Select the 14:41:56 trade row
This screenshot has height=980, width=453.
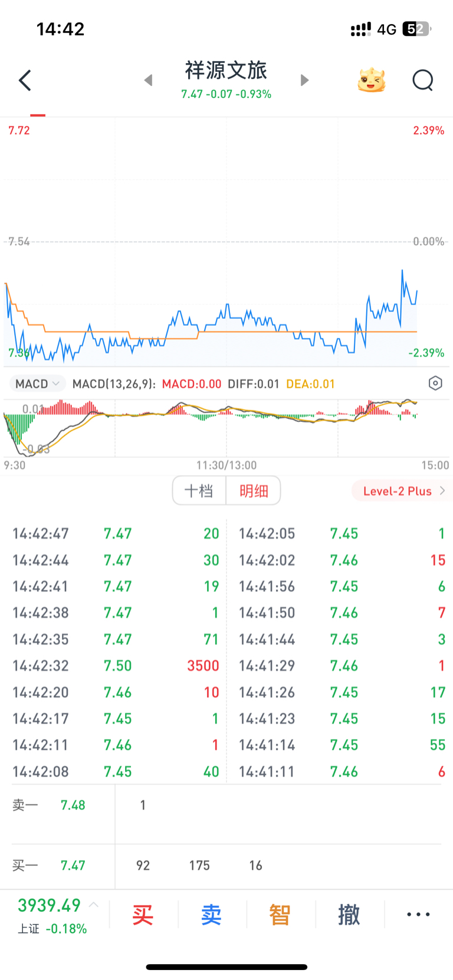tap(342, 587)
